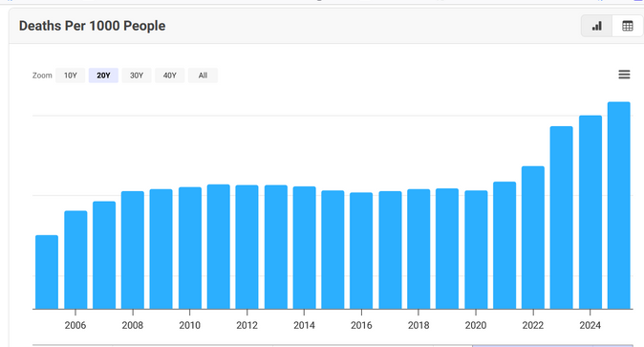Screen dimensions: 644x347
Task: Click the 2018 data bar
Action: [x=419, y=249]
